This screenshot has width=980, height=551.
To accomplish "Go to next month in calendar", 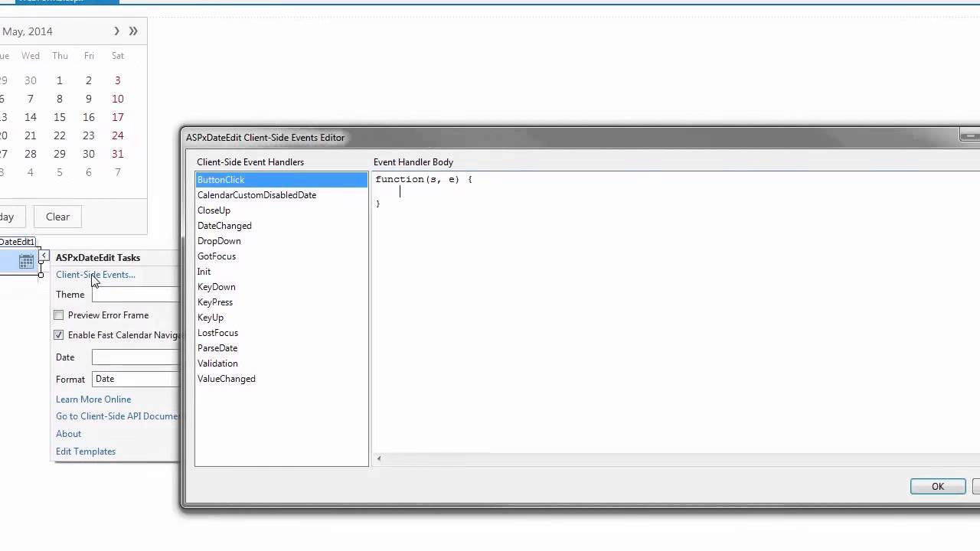I will pyautogui.click(x=116, y=31).
